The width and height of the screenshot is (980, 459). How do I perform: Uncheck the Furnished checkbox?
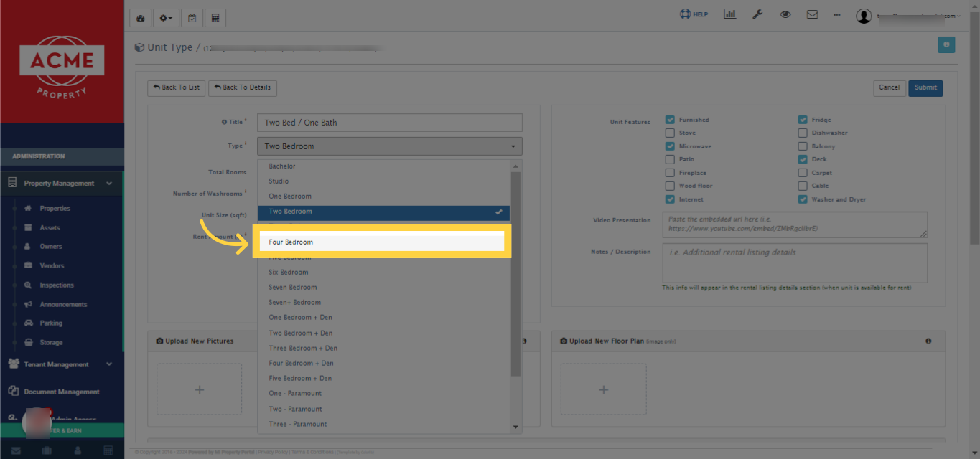(x=670, y=120)
